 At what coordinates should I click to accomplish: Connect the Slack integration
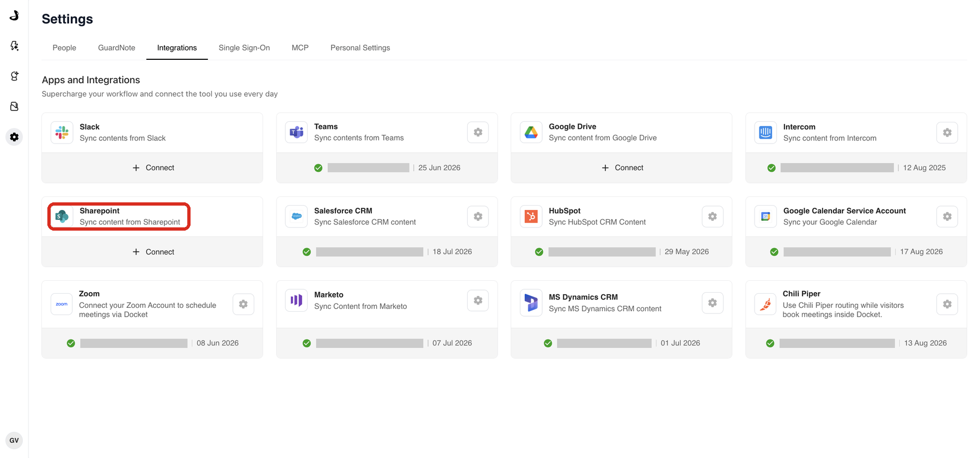point(152,168)
